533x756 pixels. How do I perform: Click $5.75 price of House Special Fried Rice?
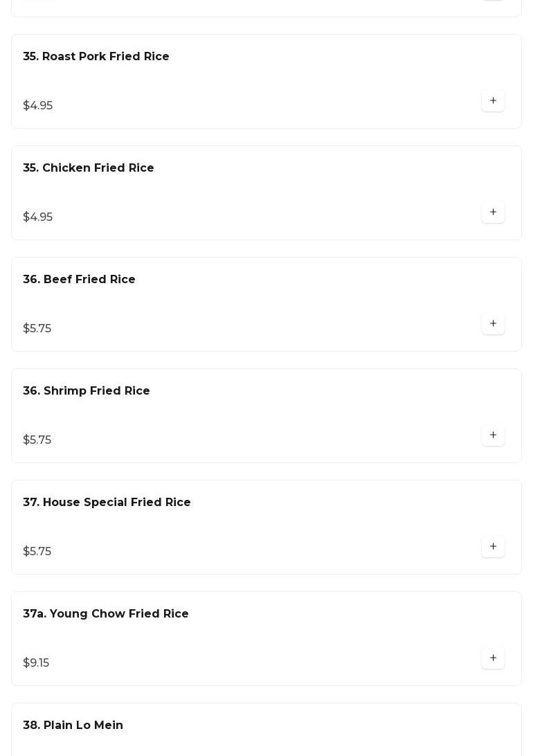coord(37,552)
